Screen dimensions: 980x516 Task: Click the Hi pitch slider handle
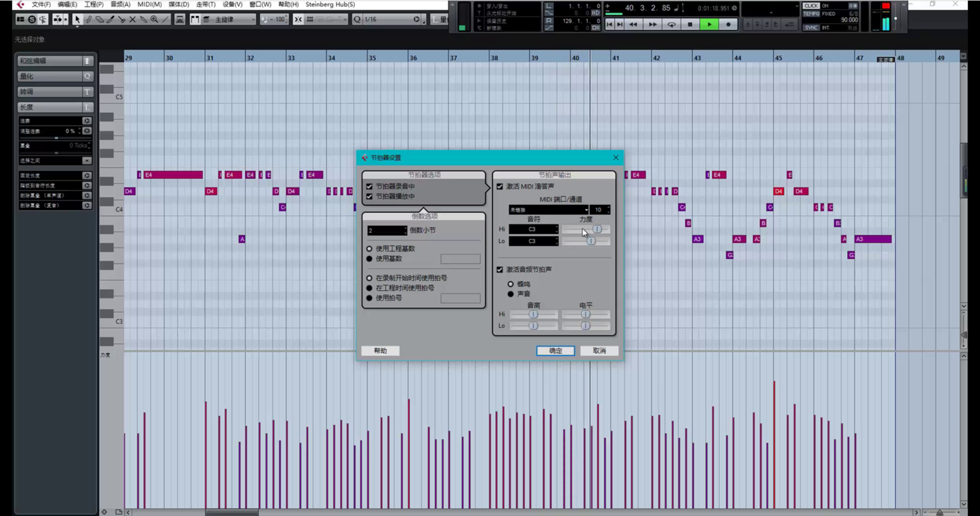(533, 314)
